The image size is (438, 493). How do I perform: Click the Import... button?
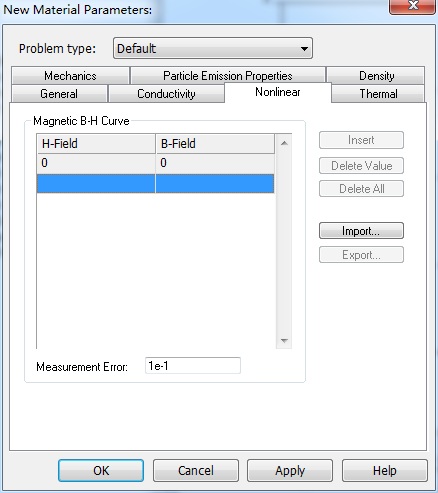tap(361, 231)
